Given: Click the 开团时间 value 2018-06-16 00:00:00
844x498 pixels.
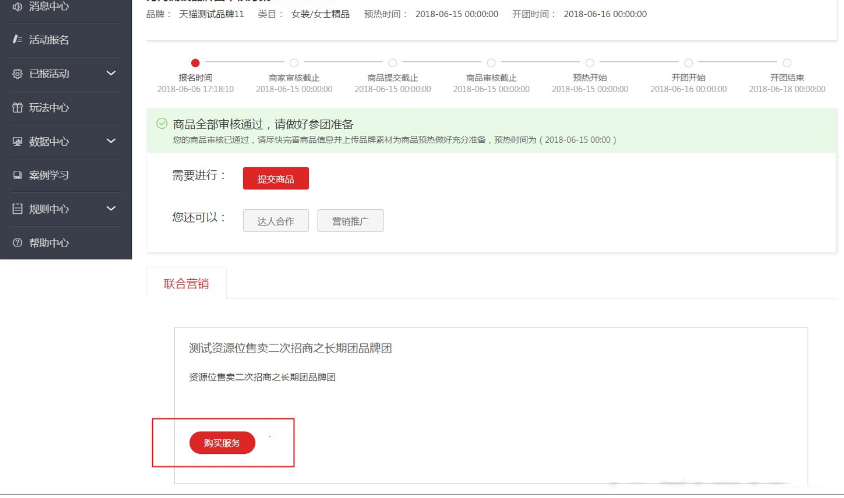Looking at the screenshot, I should (606, 14).
